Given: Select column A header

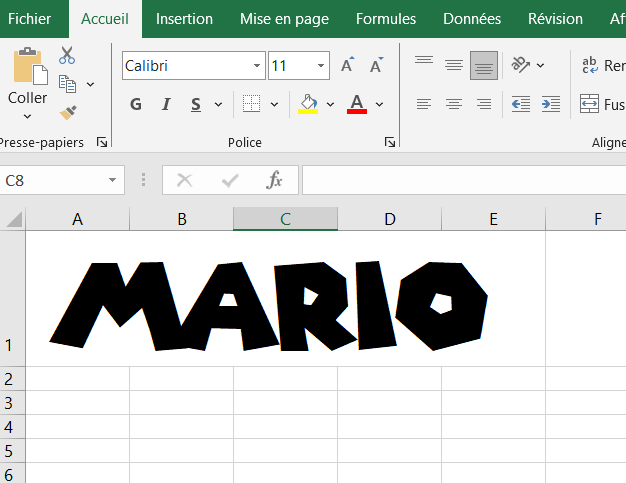Looking at the screenshot, I should [77, 219].
